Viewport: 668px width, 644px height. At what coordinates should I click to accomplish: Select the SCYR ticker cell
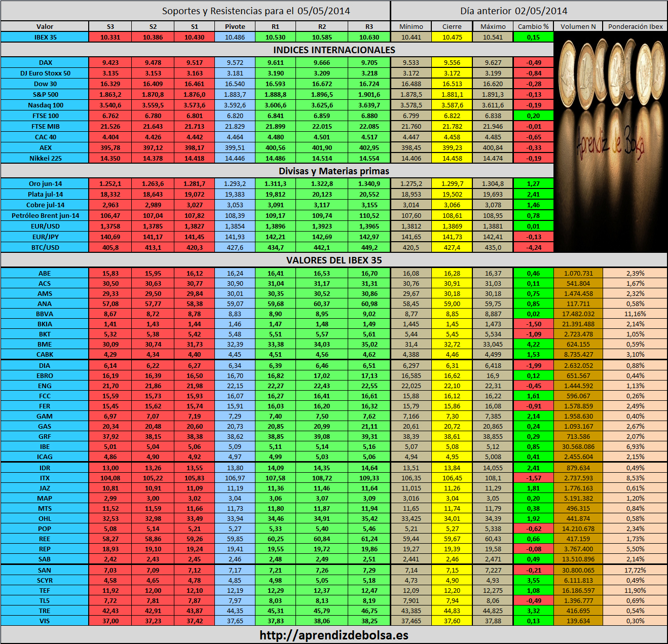[45, 580]
